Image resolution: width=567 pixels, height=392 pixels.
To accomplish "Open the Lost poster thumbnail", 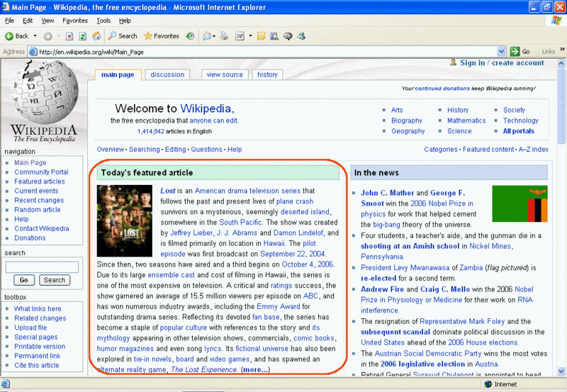I will point(125,220).
